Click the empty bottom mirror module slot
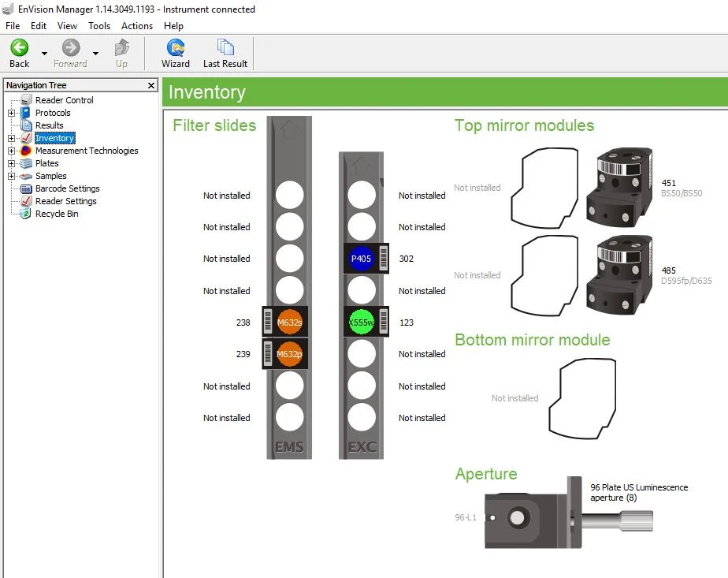The height and width of the screenshot is (578, 728). [581, 397]
